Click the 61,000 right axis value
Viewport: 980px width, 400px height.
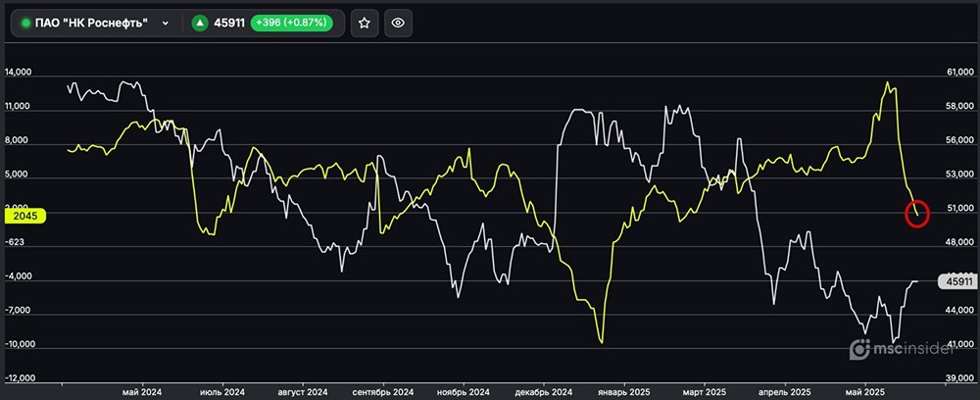958,73
